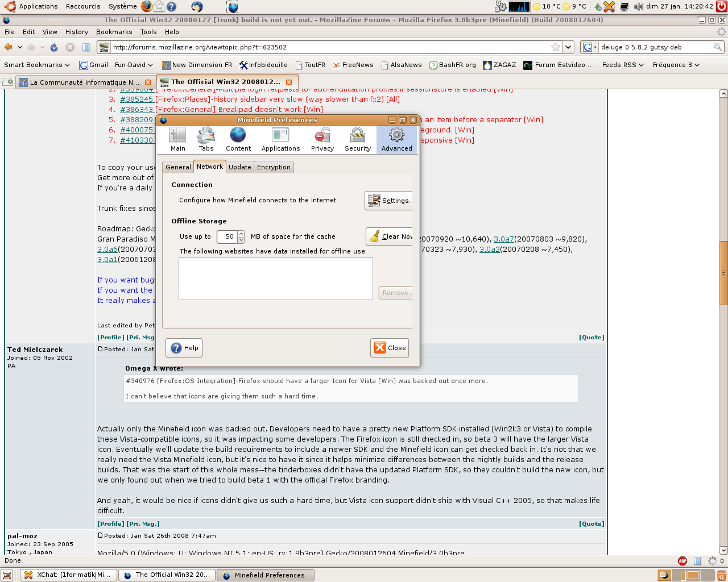Close the La Communauté Informatique tab
This screenshot has width=728, height=582.
(x=148, y=82)
